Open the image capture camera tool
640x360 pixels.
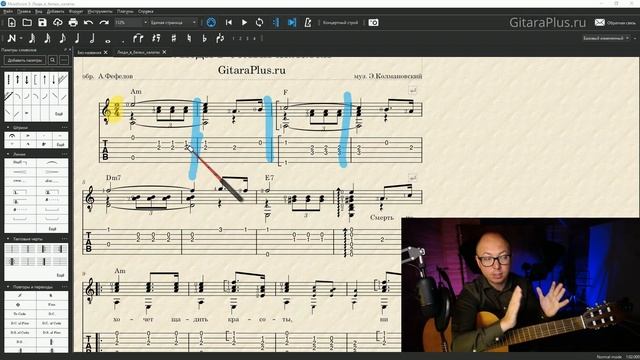click(373, 22)
